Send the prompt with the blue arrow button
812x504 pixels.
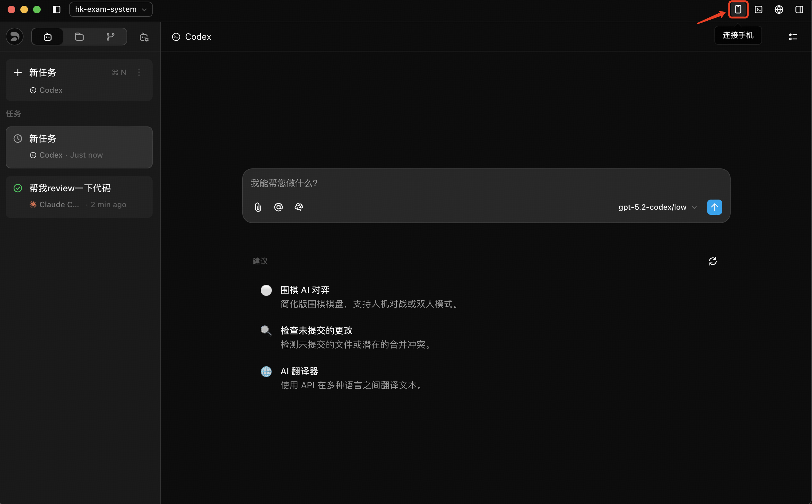(x=714, y=207)
